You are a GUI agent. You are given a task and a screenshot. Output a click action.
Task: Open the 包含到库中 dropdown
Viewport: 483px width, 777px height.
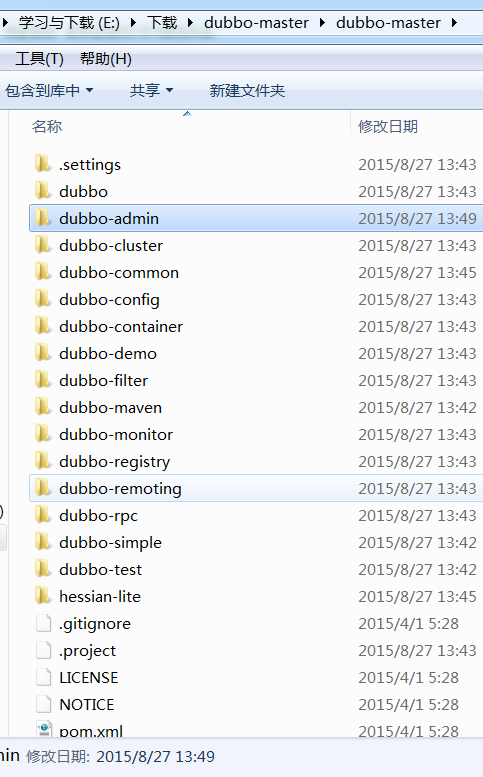point(49,91)
